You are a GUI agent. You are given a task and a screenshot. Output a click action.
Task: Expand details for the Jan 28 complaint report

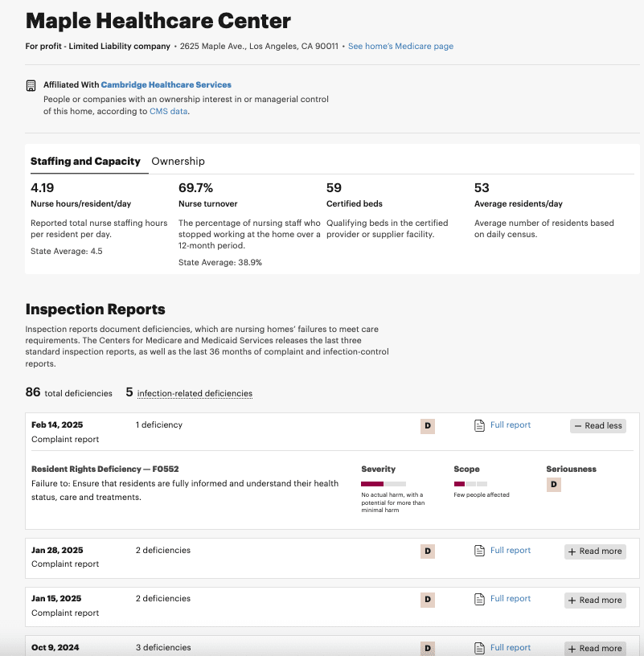click(x=595, y=551)
